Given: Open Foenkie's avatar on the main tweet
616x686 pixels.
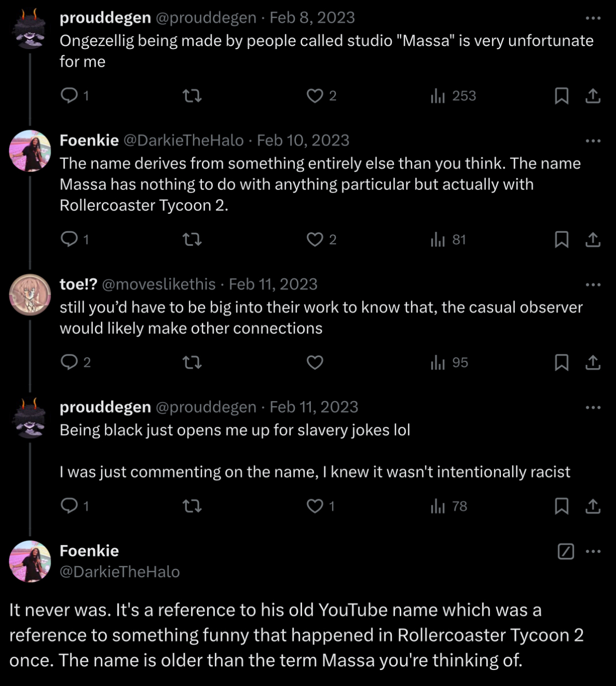Looking at the screenshot, I should click(x=30, y=561).
